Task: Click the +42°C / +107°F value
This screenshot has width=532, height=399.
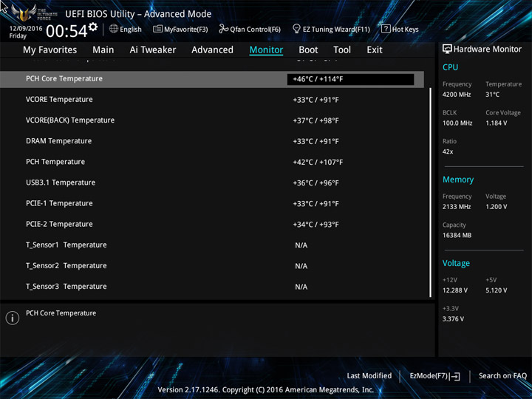Action: click(x=318, y=162)
